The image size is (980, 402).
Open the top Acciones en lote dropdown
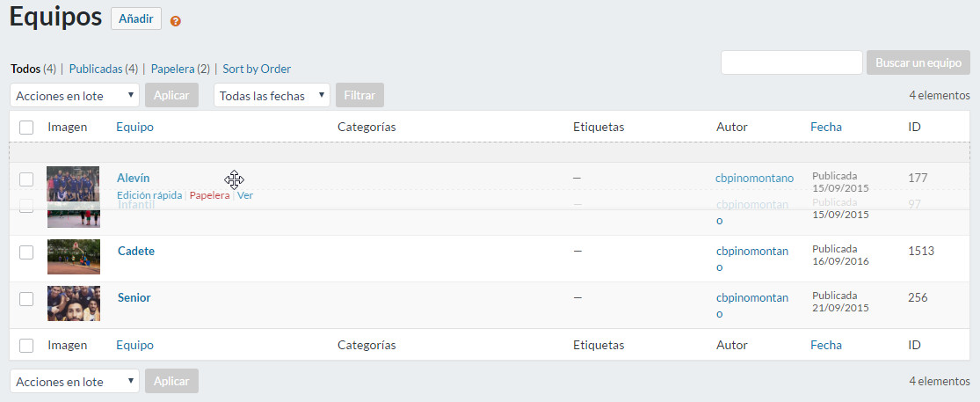pos(75,95)
